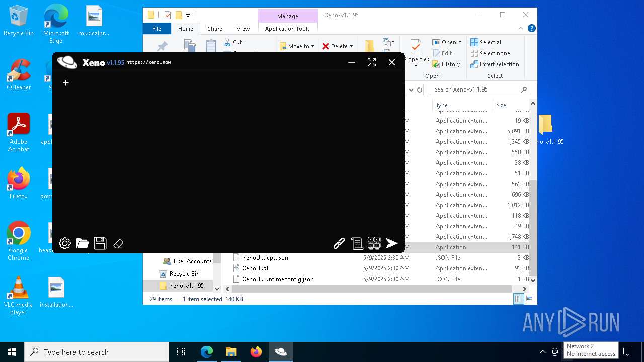
Task: Click the multi-instance grid icon in Xeno
Action: click(374, 244)
